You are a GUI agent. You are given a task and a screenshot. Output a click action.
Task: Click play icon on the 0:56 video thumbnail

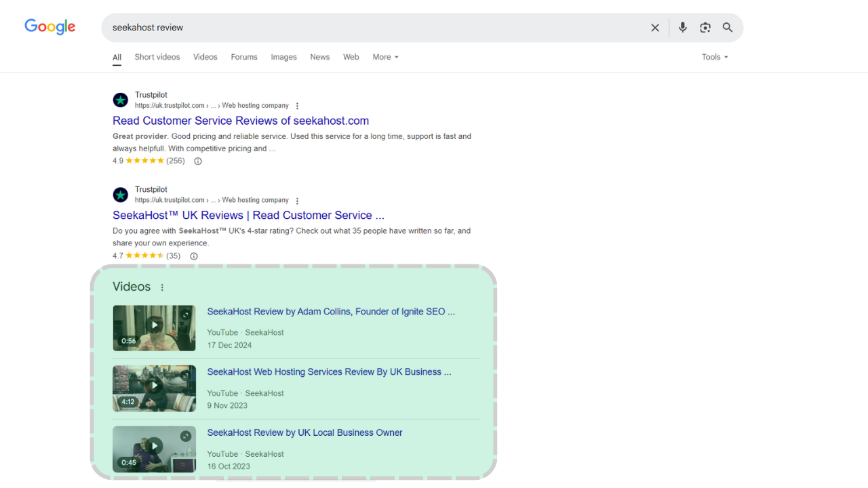pyautogui.click(x=155, y=325)
